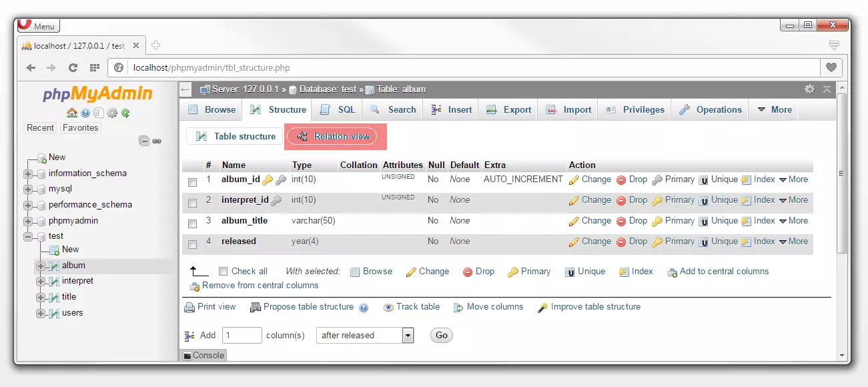Click the collapse panel arrow before Server
The width and height of the screenshot is (868, 387).
(x=185, y=89)
